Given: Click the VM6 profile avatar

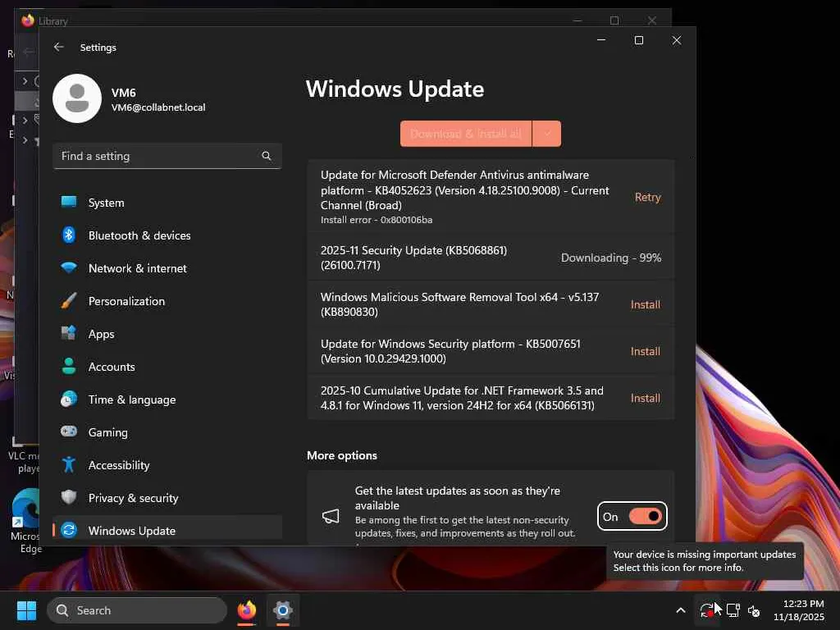Looking at the screenshot, I should [77, 98].
